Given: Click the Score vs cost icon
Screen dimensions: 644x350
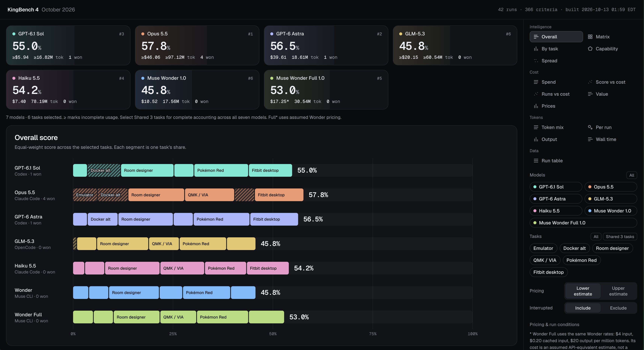Looking at the screenshot, I should 590,82.
